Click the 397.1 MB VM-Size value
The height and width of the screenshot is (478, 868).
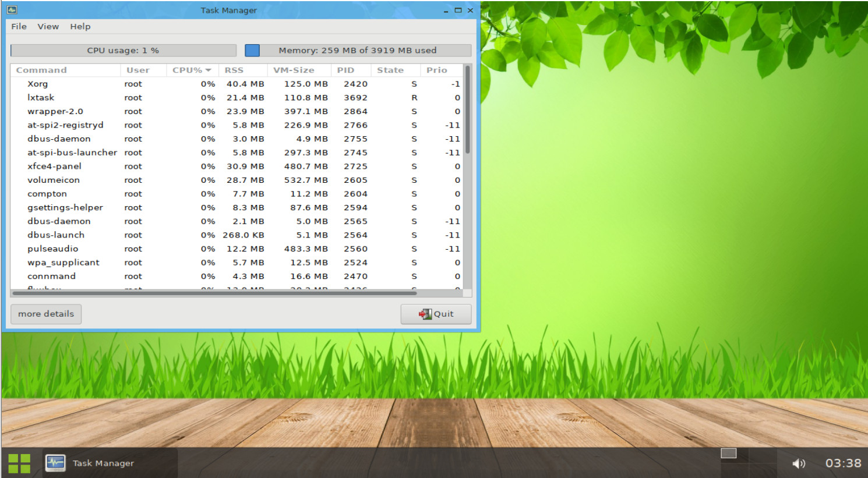[306, 111]
